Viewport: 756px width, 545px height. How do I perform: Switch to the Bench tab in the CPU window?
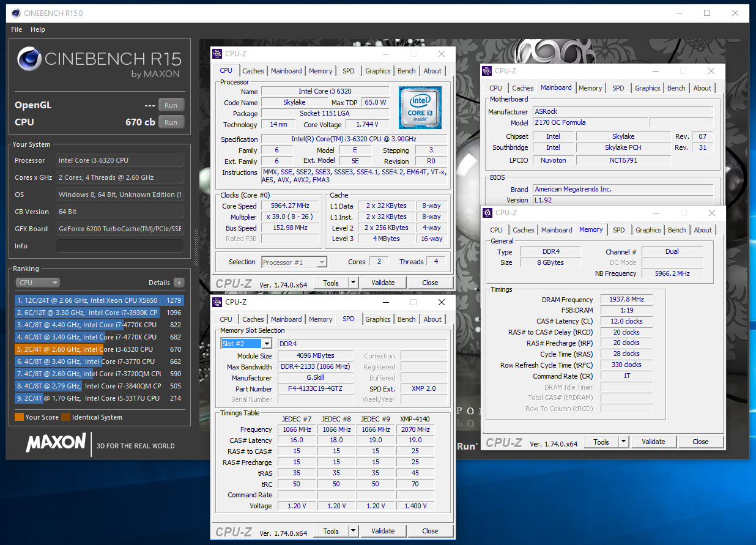[x=406, y=71]
